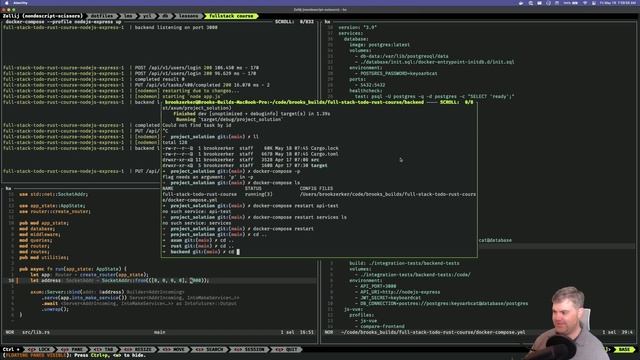Image resolution: width=640 pixels, height=360 pixels.
Task: Click the '5432:5432' ports line
Action: point(370,85)
